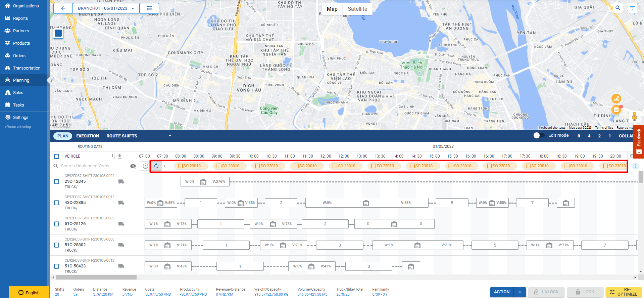
Task: Open the map filter icon
Action: point(632,8)
